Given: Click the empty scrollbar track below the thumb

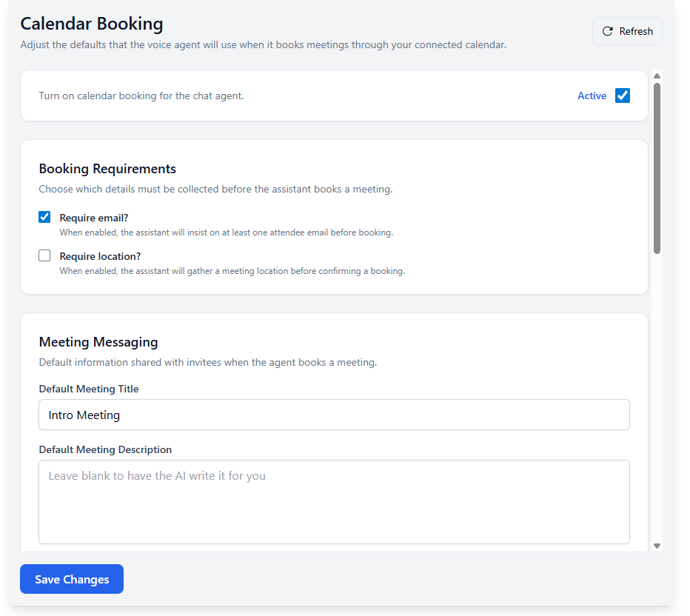Looking at the screenshot, I should (x=657, y=400).
